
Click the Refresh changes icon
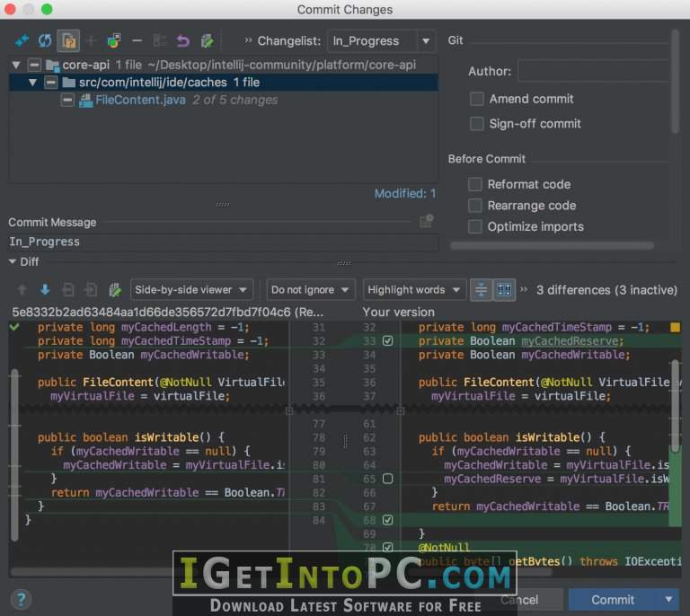tap(44, 41)
